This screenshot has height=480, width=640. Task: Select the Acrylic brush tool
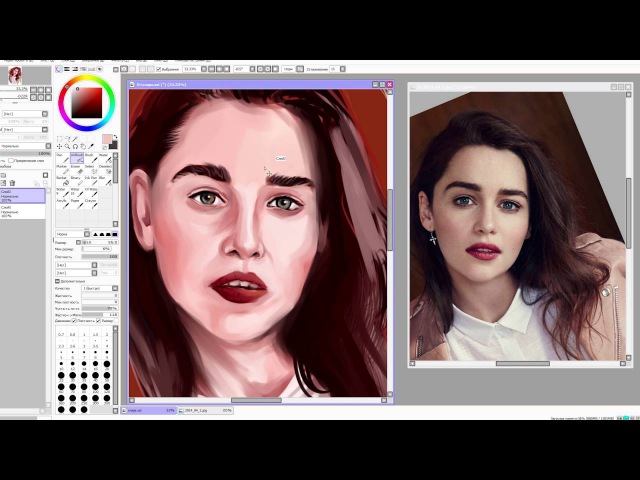(62, 204)
